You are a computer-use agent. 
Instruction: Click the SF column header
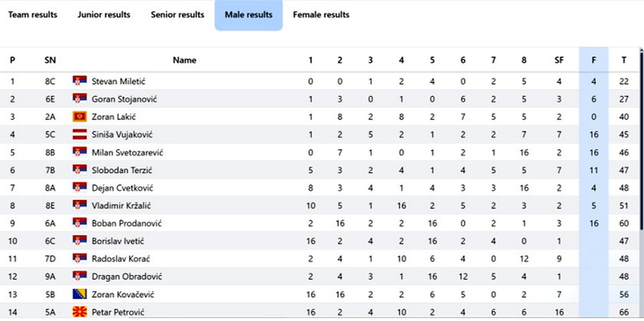click(559, 60)
